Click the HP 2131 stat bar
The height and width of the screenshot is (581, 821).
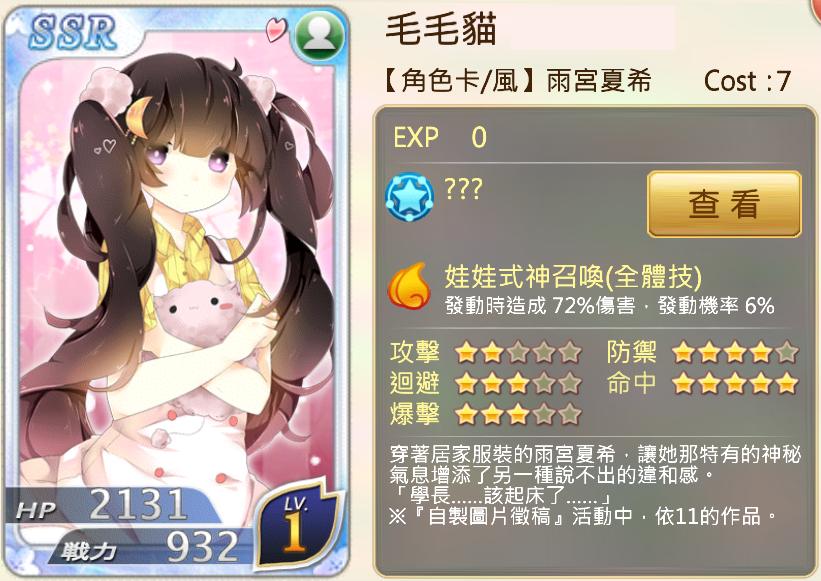pos(113,506)
